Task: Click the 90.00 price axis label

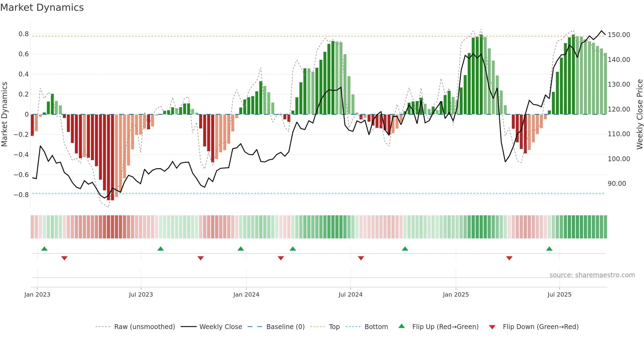Action: tap(617, 183)
